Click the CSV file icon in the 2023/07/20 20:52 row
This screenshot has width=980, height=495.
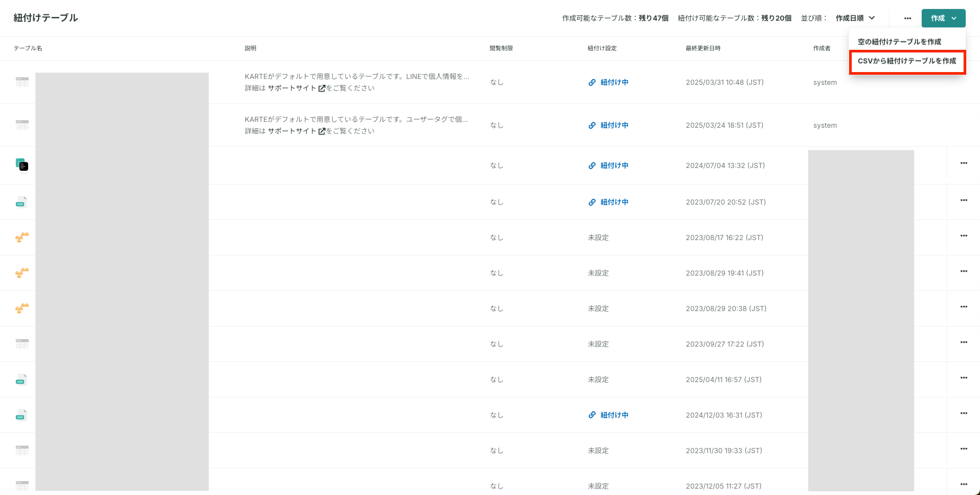coord(21,202)
